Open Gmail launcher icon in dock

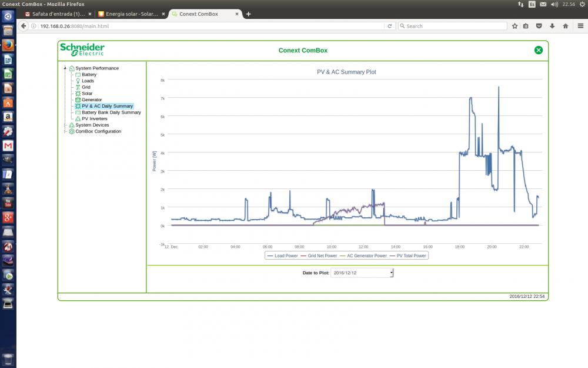point(8,145)
